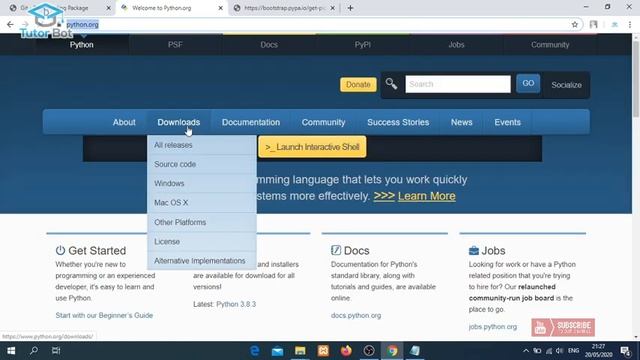Image resolution: width=640 pixels, height=360 pixels.
Task: Select Alternative Implementations from dropdown
Action: pos(202,260)
